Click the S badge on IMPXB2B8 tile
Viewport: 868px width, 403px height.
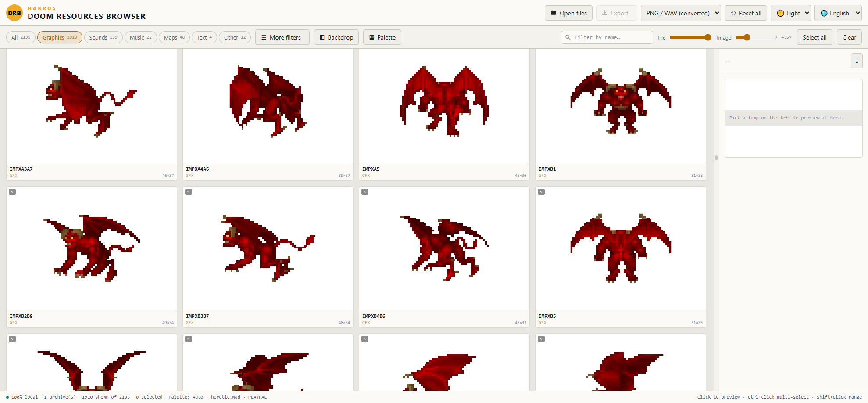(12, 192)
